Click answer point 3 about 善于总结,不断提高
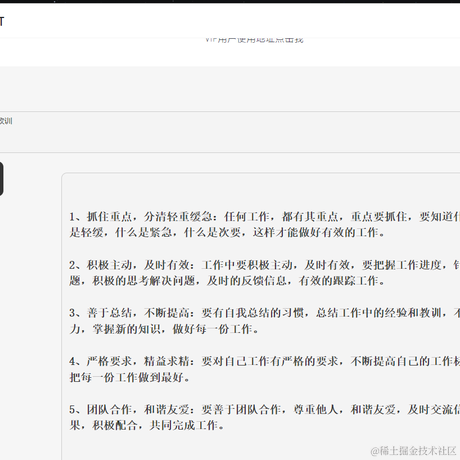Image resolution: width=460 pixels, height=460 pixels. click(265, 321)
